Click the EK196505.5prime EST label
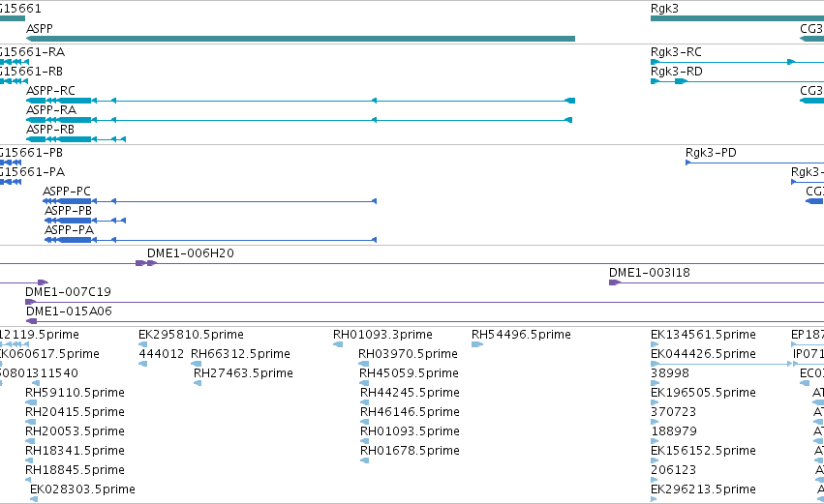Screen dimensions: 824x504 703,393
